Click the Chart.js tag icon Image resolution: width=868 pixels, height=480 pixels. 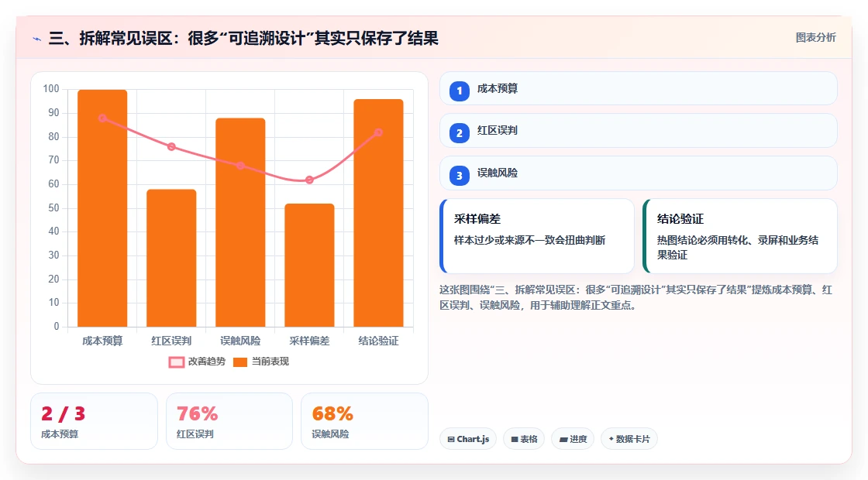pyautogui.click(x=451, y=439)
